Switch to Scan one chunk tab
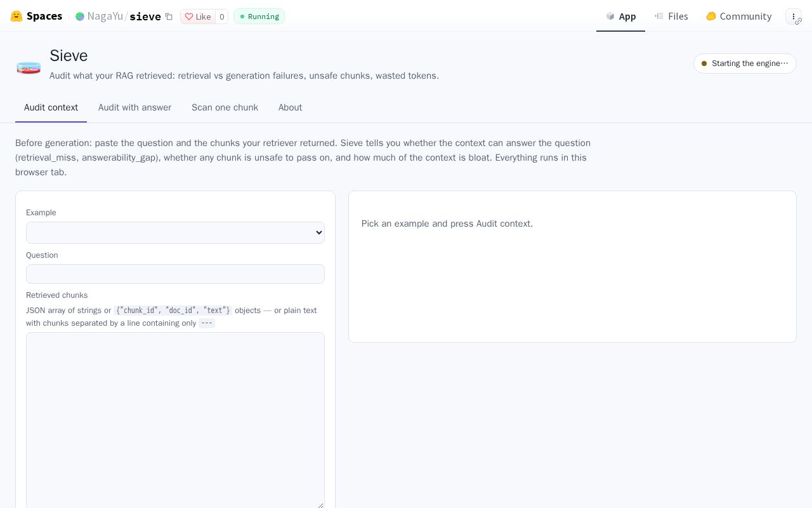The image size is (812, 508). (225, 107)
